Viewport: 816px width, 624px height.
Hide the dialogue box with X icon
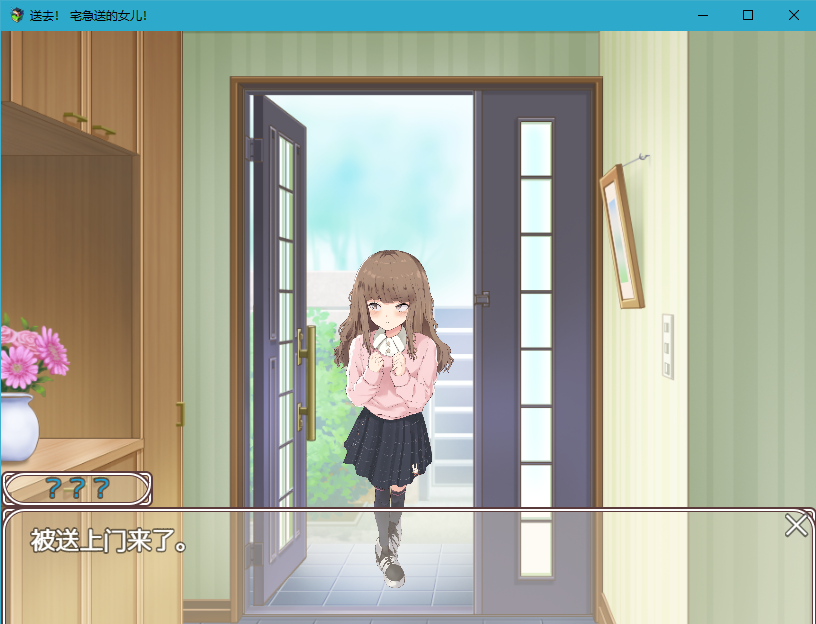point(796,525)
